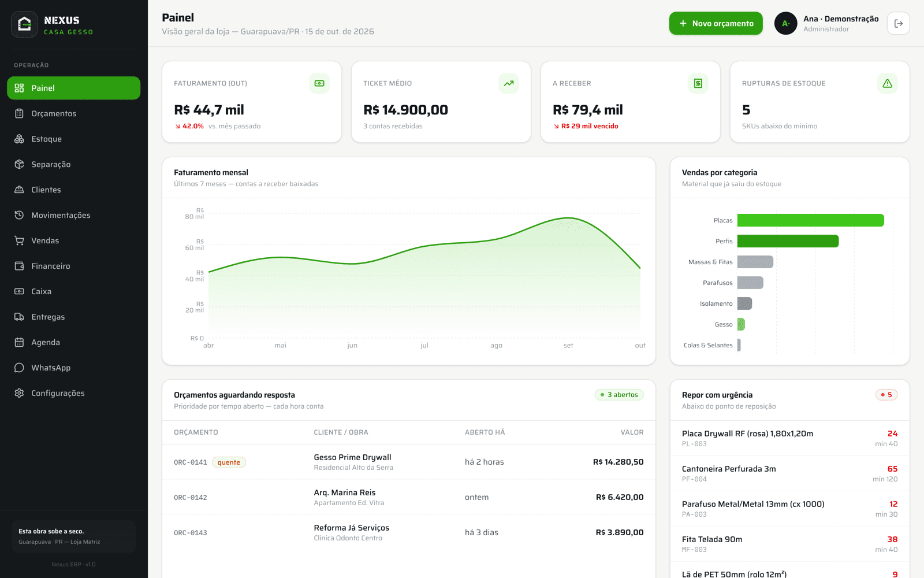Go to the Orçamentos section label
This screenshot has width=924, height=578.
(54, 113)
